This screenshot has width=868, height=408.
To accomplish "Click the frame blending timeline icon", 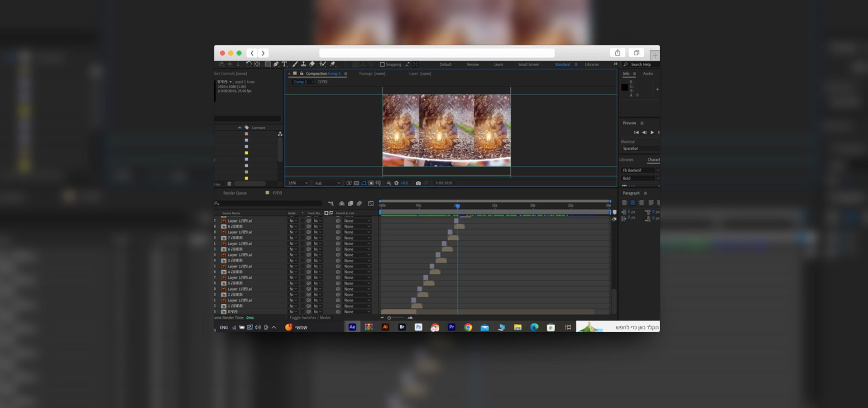I will point(350,204).
